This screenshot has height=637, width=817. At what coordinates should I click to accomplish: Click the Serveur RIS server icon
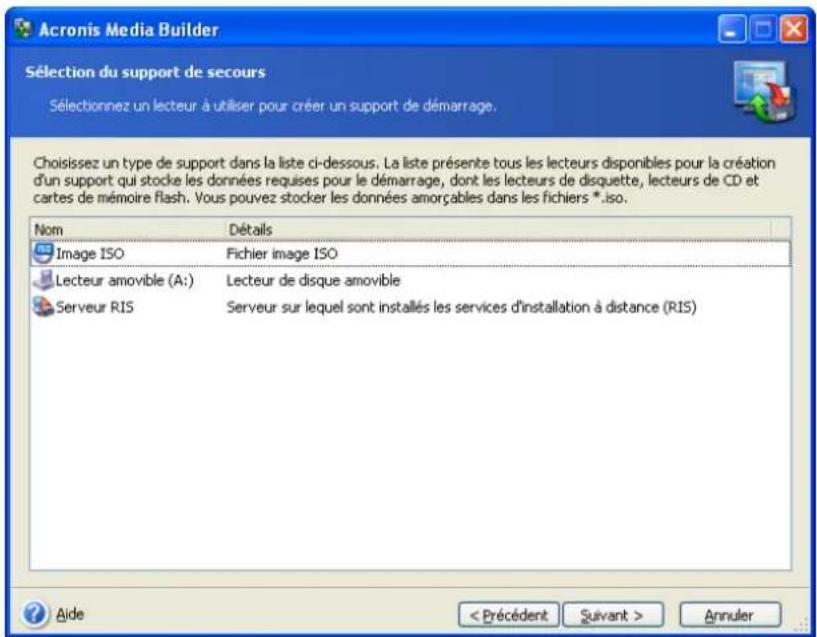pyautogui.click(x=43, y=307)
